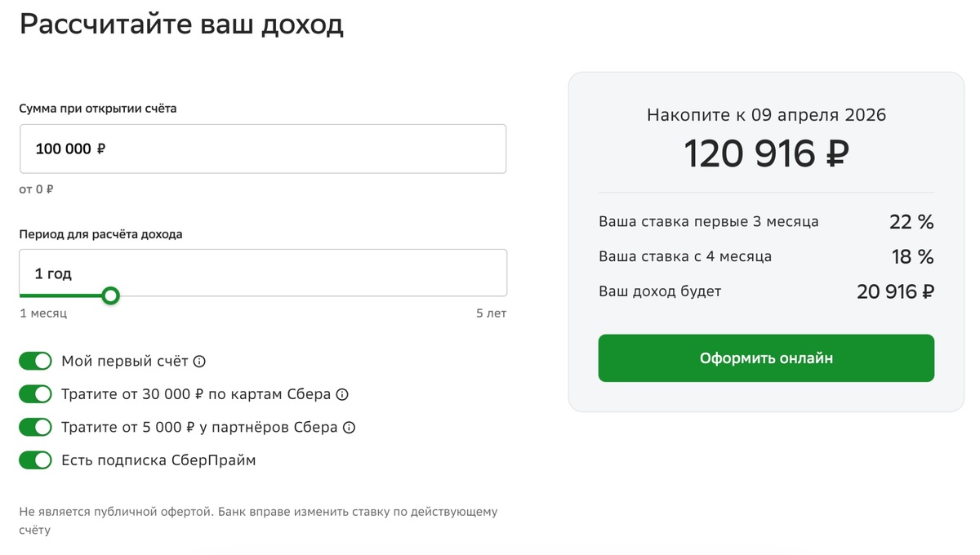Click the Ваш доход будет income value
Viewport: 980px width, 555px height.
tap(895, 291)
